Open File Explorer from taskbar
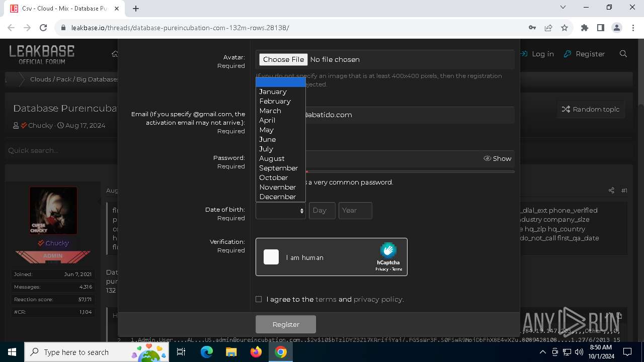This screenshot has width=644, height=362. [231, 352]
